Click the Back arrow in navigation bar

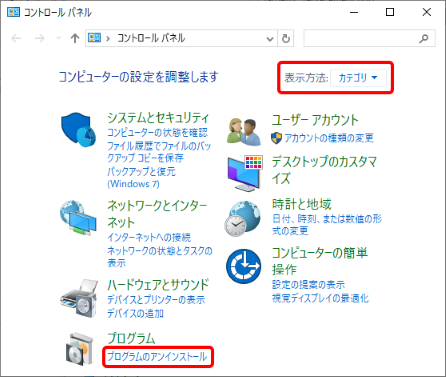point(16,38)
